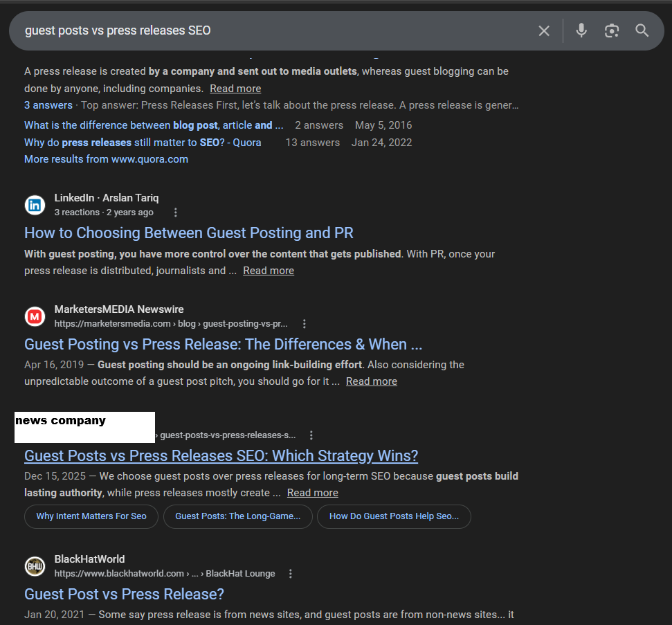Click the BlackHatWorld site favicon
Image resolution: width=672 pixels, height=625 pixels.
35,566
